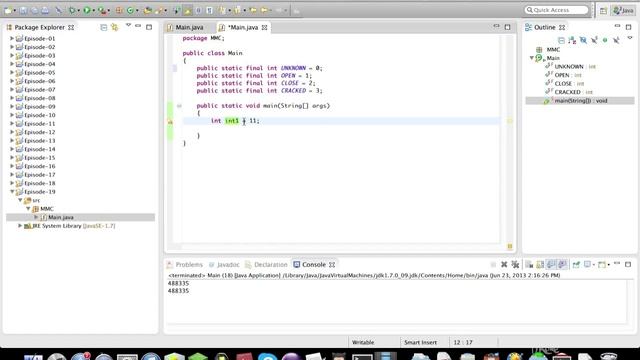Image resolution: width=640 pixels, height=360 pixels.
Task: Create a new Java class
Action: point(130,10)
